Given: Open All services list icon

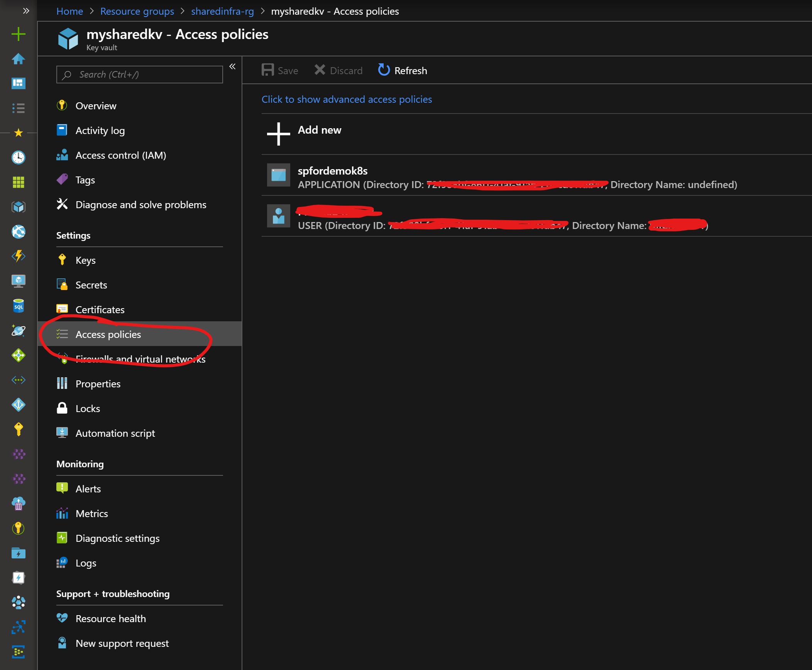Looking at the screenshot, I should [18, 108].
